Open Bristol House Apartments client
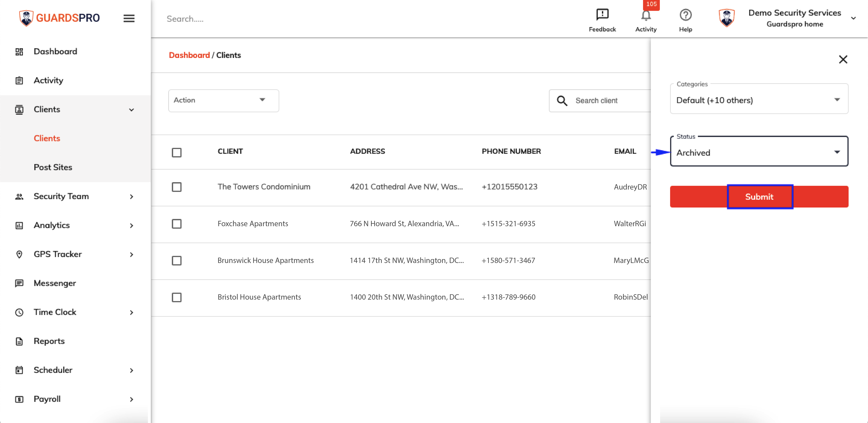The height and width of the screenshot is (423, 868). pos(259,297)
